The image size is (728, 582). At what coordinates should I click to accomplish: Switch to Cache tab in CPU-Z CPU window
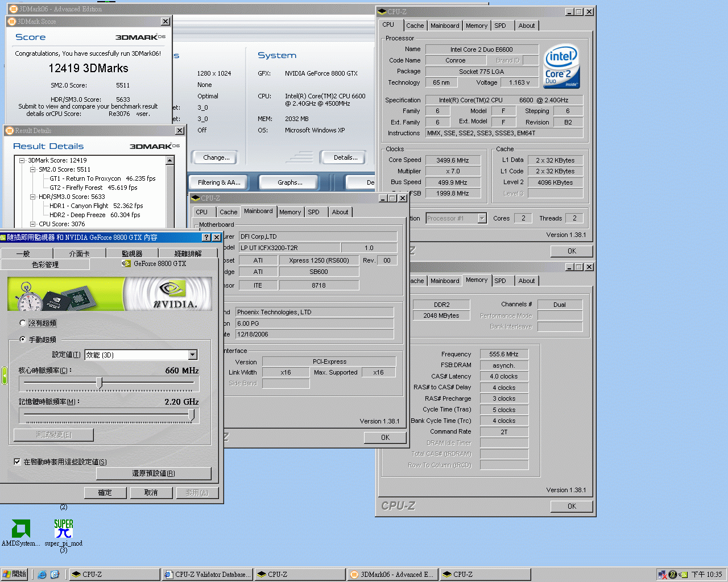(415, 26)
